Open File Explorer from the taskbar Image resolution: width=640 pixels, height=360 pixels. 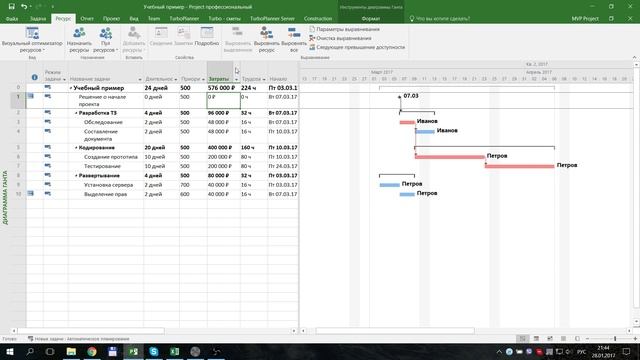(x=71, y=351)
